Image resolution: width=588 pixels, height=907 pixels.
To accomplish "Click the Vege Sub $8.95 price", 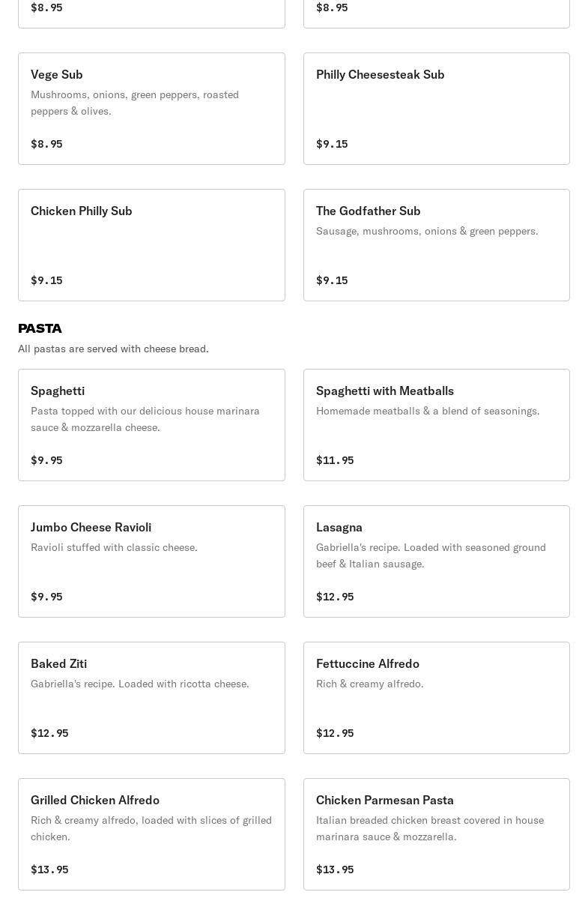I will [x=46, y=144].
